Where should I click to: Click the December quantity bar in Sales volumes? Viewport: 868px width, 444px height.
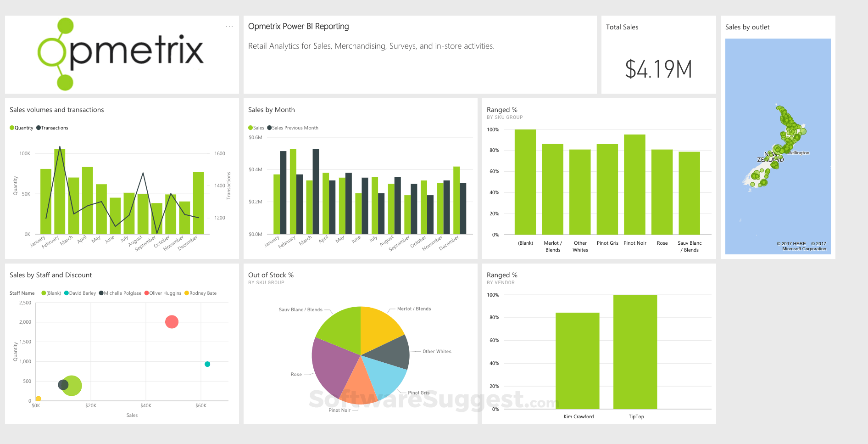[198, 203]
